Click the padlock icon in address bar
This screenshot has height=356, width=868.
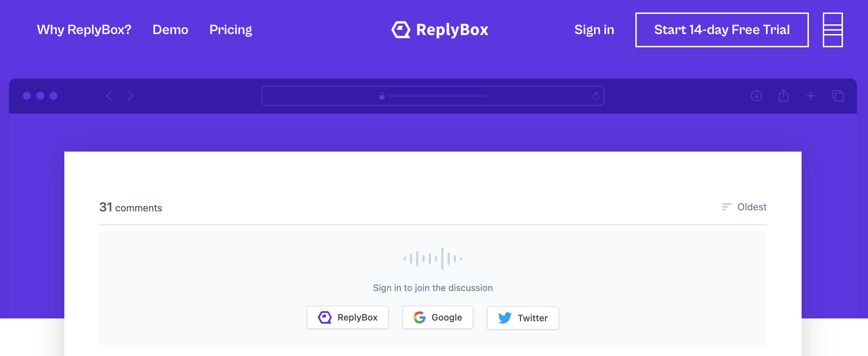click(382, 96)
